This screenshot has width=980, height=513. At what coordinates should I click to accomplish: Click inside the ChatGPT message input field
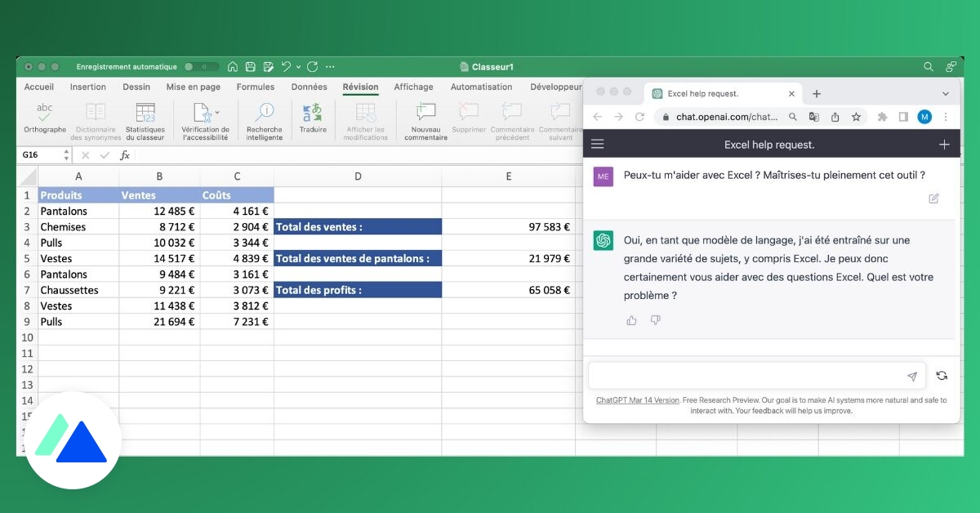(x=751, y=375)
